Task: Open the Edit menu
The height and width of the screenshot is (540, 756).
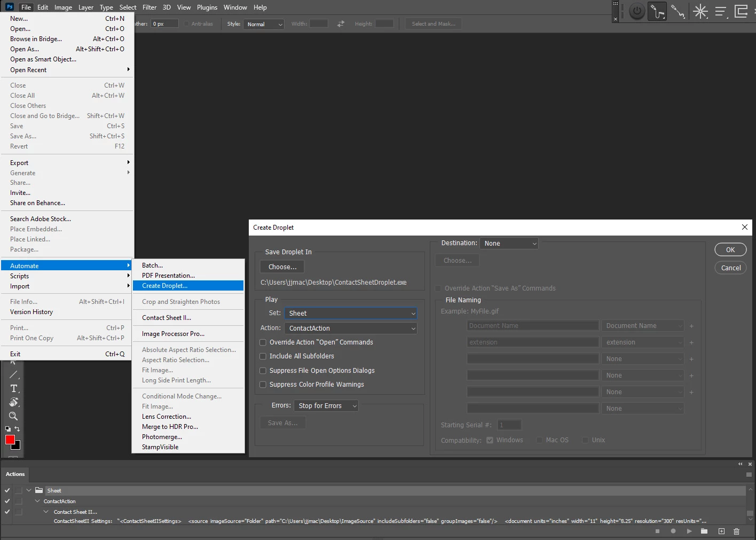Action: (43, 7)
